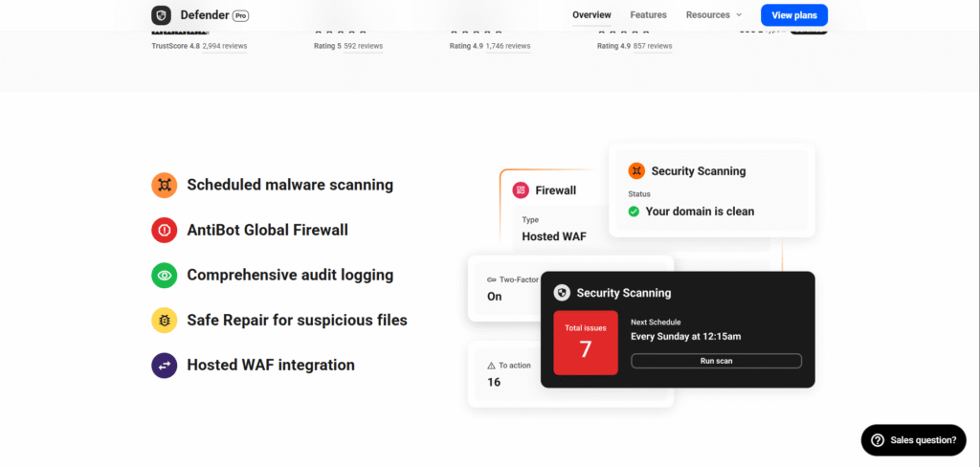This screenshot has width=980, height=467.
Task: Click the Run scan button
Action: tap(716, 361)
